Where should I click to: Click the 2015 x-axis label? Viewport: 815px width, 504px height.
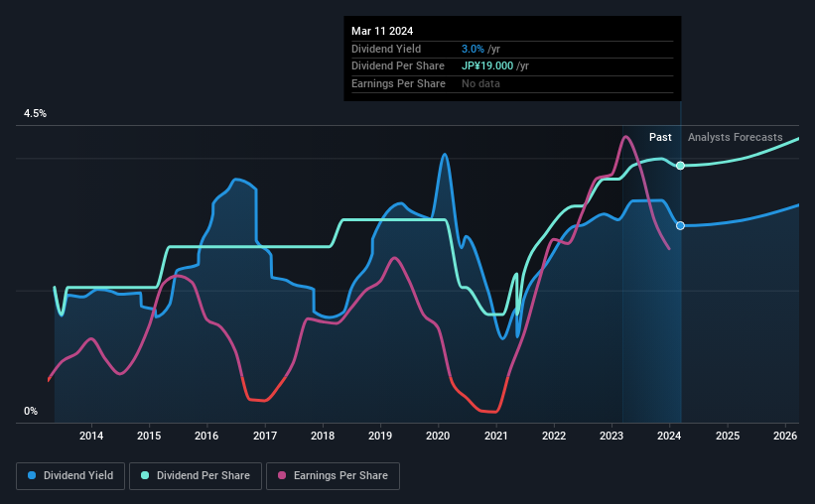(x=149, y=436)
